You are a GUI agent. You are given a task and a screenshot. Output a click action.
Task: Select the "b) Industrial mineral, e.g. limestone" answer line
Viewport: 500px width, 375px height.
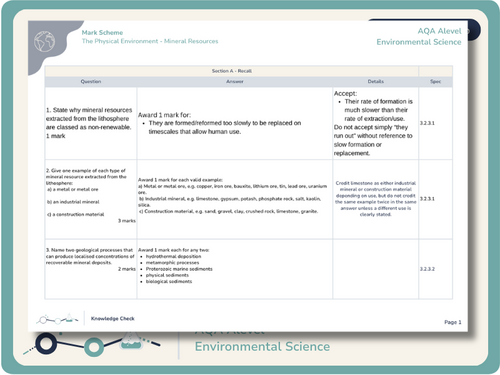coord(230,202)
